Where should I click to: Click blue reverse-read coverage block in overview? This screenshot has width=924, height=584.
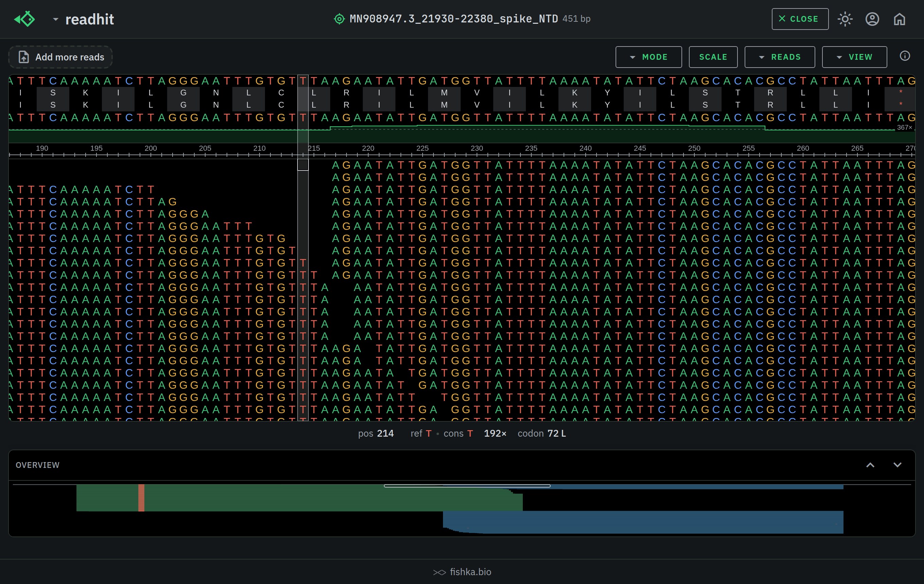coord(643,522)
